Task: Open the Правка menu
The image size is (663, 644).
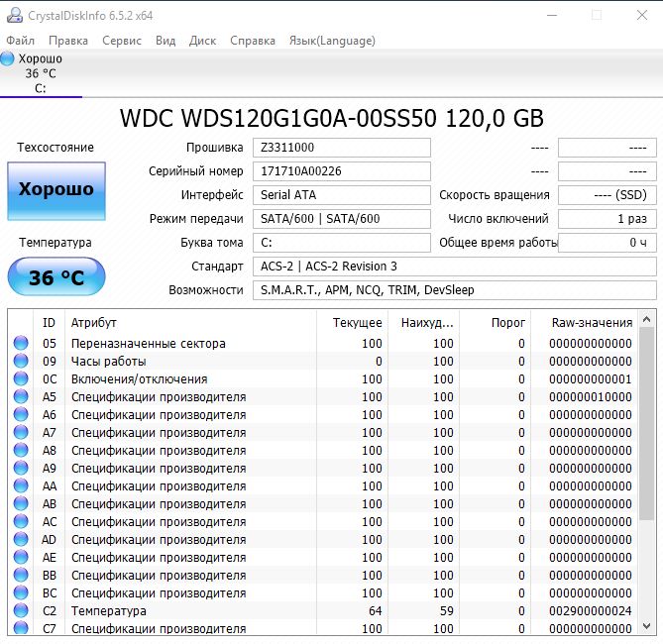Action: tap(68, 41)
